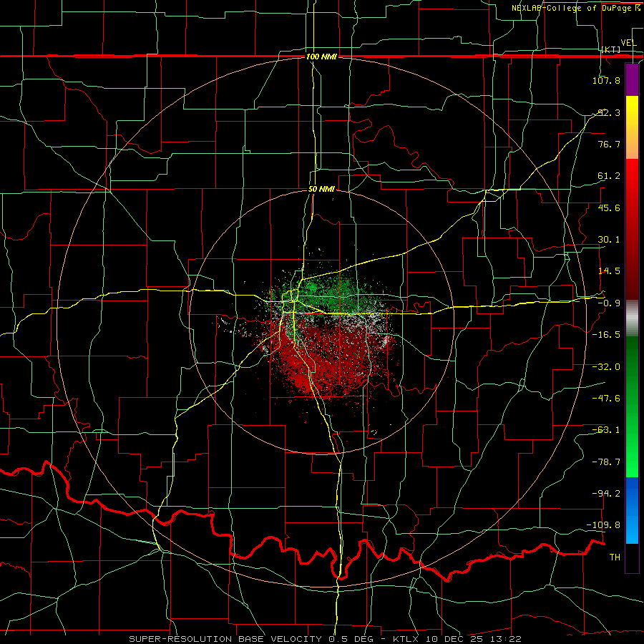Image resolution: width=644 pixels, height=644 pixels.
Task: Click the 107.8 legend value
Action: click(606, 80)
